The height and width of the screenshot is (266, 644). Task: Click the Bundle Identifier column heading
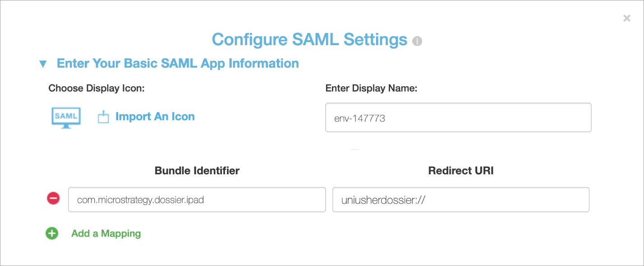197,171
